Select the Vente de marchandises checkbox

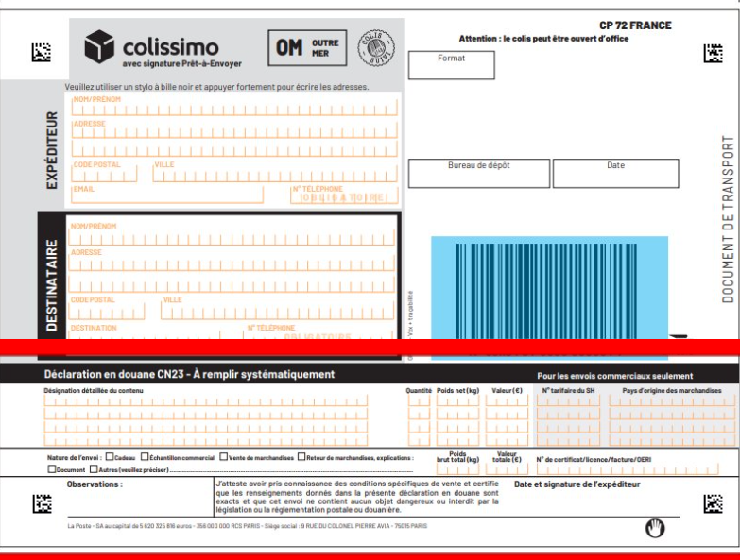pyautogui.click(x=223, y=457)
